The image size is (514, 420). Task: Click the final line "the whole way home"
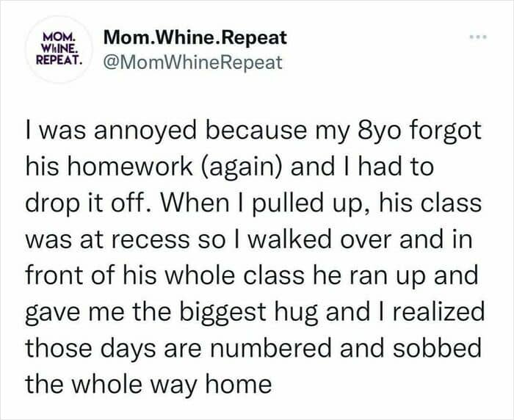coord(148,385)
